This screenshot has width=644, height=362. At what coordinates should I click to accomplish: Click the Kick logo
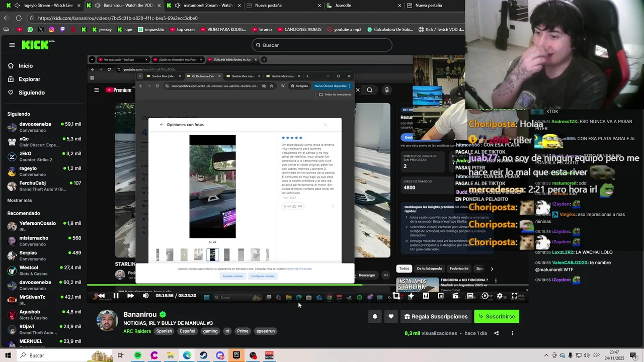coord(38,45)
